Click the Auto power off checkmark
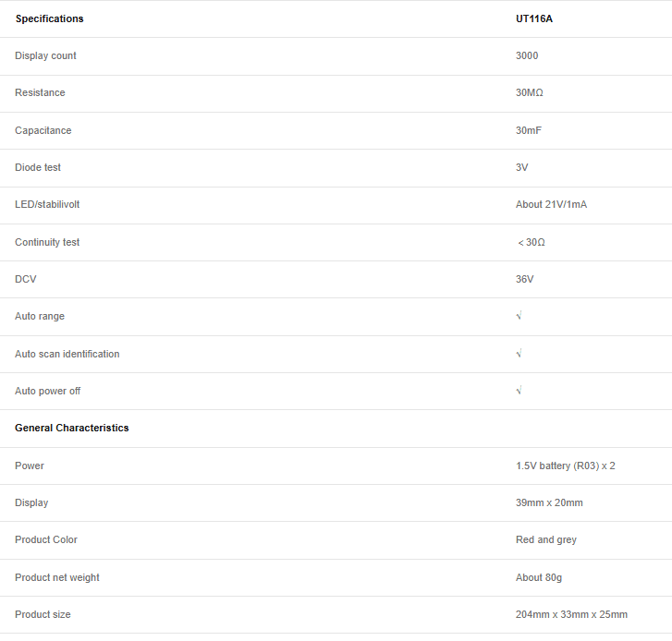672x641 pixels. point(519,392)
